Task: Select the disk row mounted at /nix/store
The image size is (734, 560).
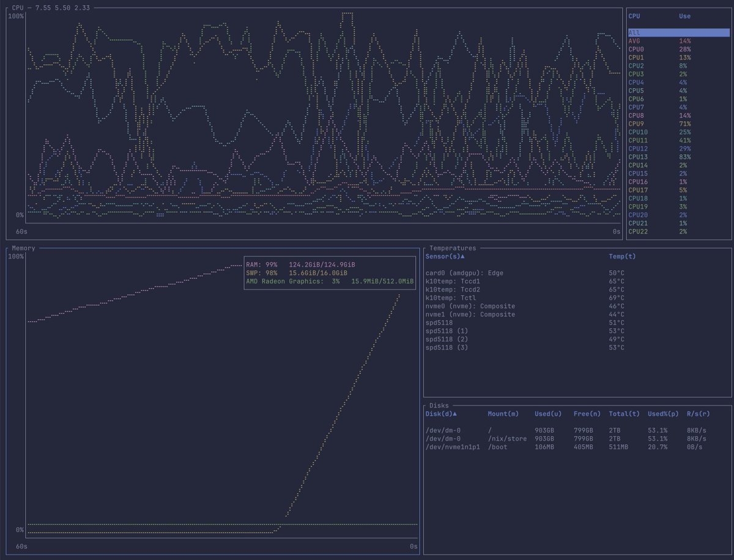Action: click(577, 439)
